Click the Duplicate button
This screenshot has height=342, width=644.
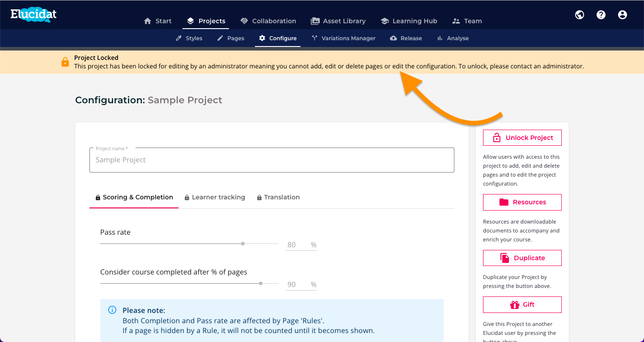coord(522,258)
